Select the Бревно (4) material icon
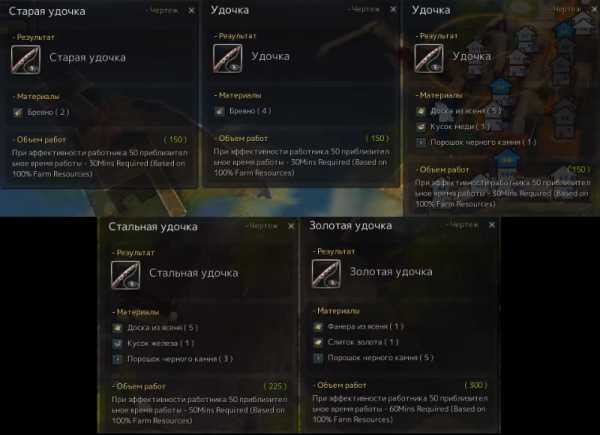600x435 pixels. coord(219,111)
